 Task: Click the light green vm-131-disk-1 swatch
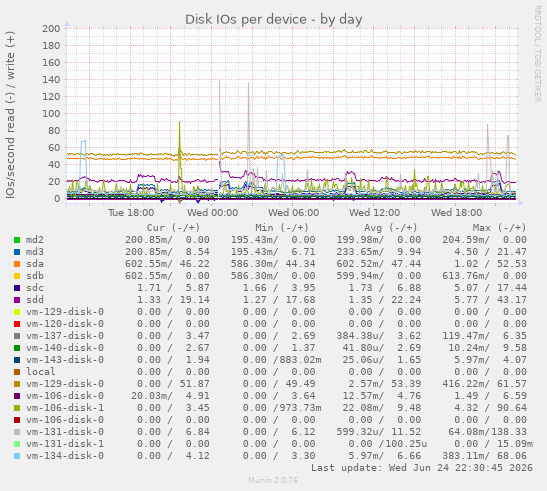[17, 444]
